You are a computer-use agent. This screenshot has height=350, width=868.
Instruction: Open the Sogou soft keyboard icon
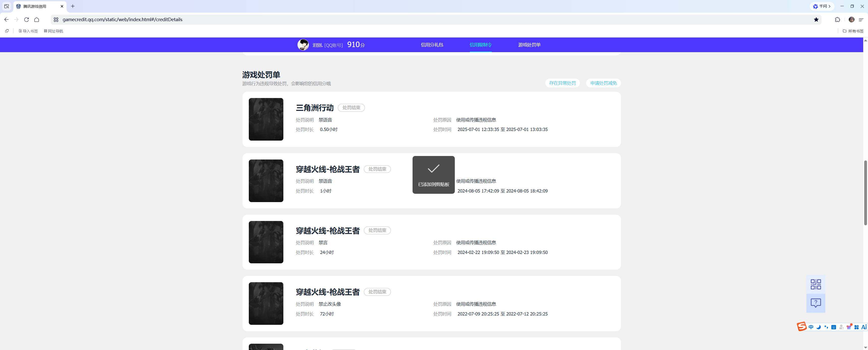point(833,327)
